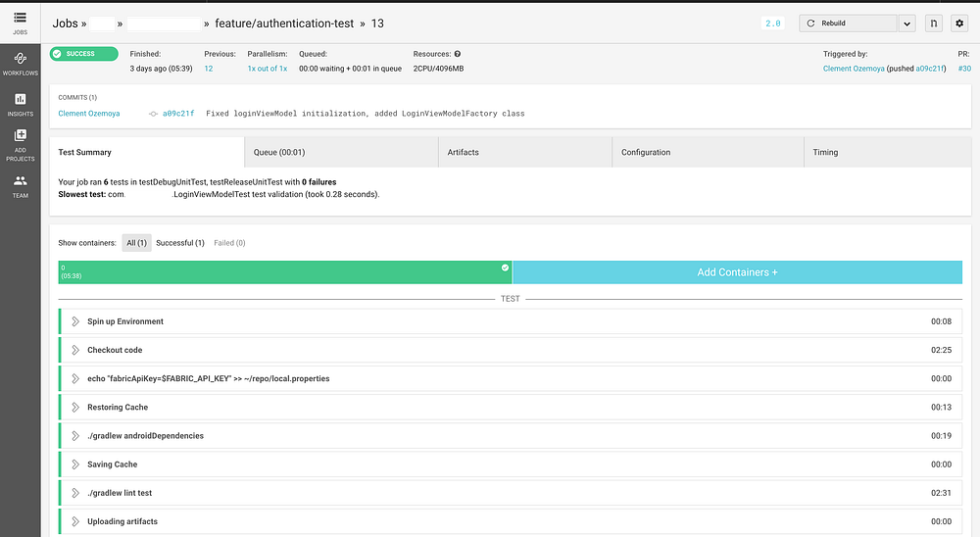This screenshot has height=537, width=980.
Task: Click the 2.0 version badge
Action: [773, 24]
